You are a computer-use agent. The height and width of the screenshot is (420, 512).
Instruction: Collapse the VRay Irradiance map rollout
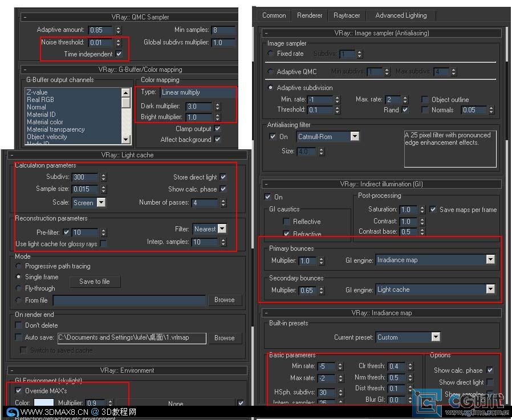pyautogui.click(x=266, y=313)
